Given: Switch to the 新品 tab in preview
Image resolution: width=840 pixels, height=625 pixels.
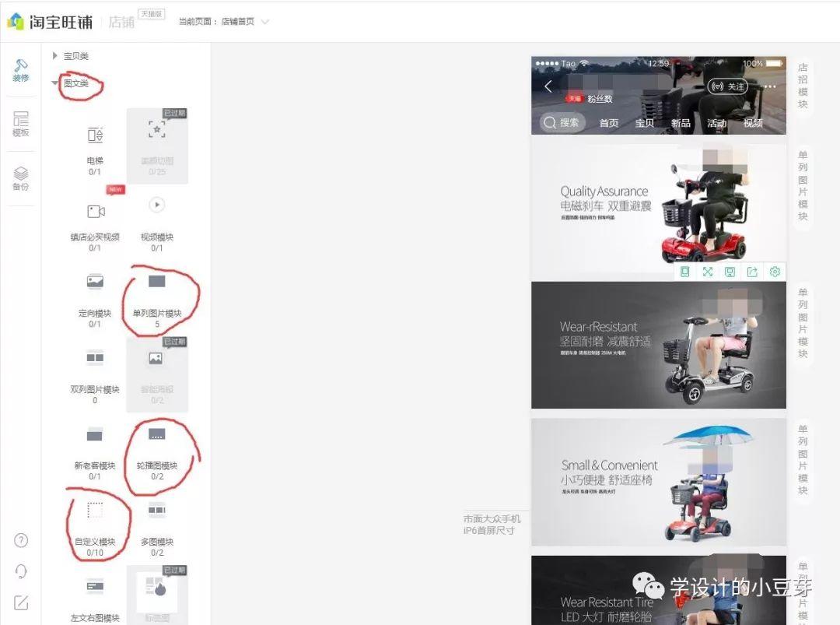Looking at the screenshot, I should [x=681, y=123].
